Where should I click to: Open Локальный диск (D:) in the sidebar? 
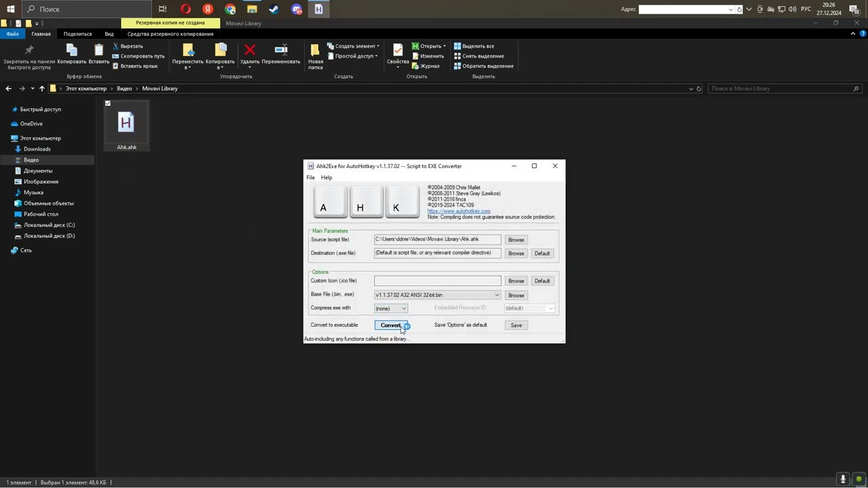[49, 236]
